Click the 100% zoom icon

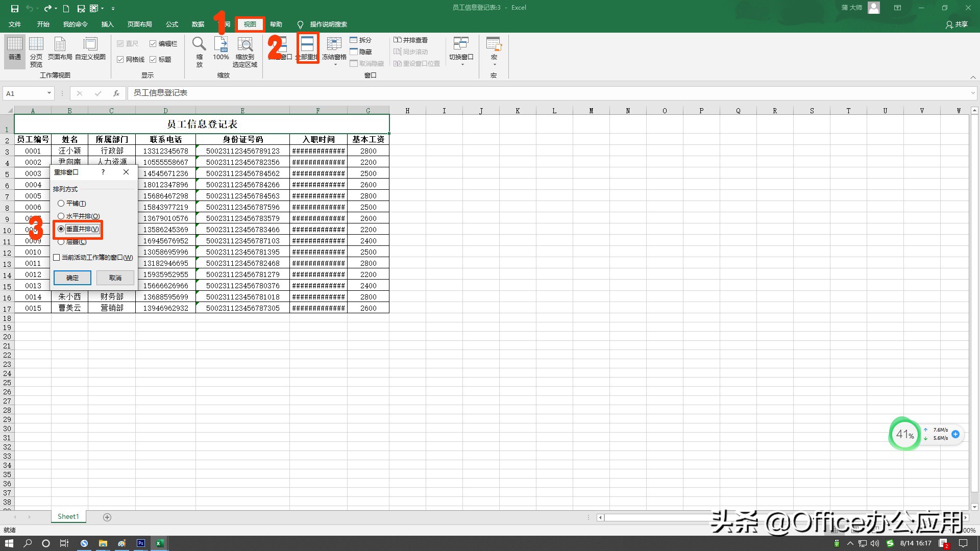point(221,45)
